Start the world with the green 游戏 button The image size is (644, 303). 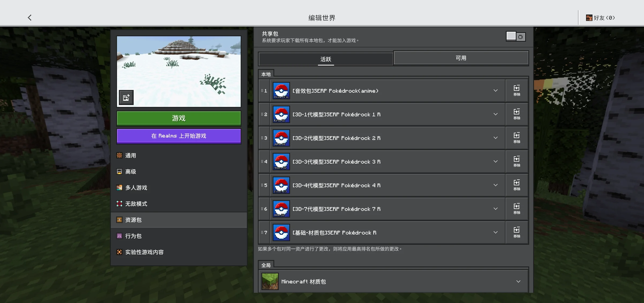click(179, 118)
